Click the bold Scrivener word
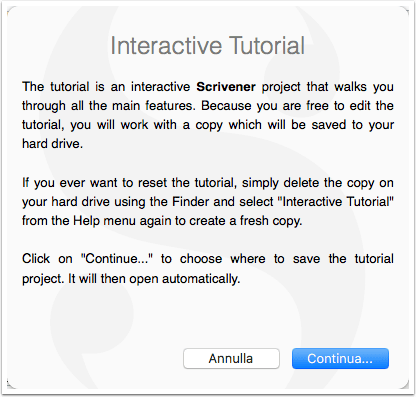Image resolution: width=416 pixels, height=397 pixels. [x=226, y=87]
